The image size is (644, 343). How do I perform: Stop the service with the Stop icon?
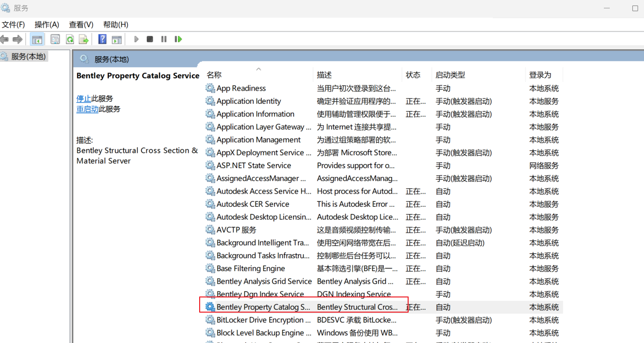(x=150, y=39)
